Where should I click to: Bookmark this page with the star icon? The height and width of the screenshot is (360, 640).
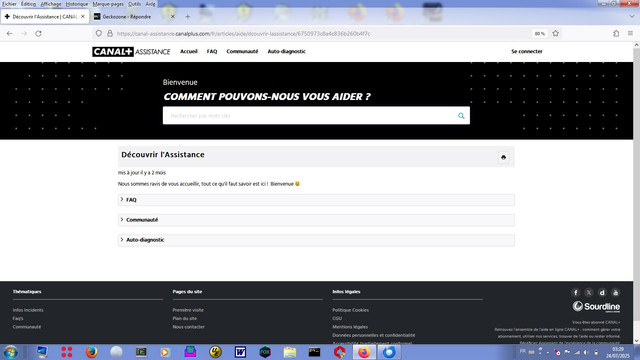556,33
